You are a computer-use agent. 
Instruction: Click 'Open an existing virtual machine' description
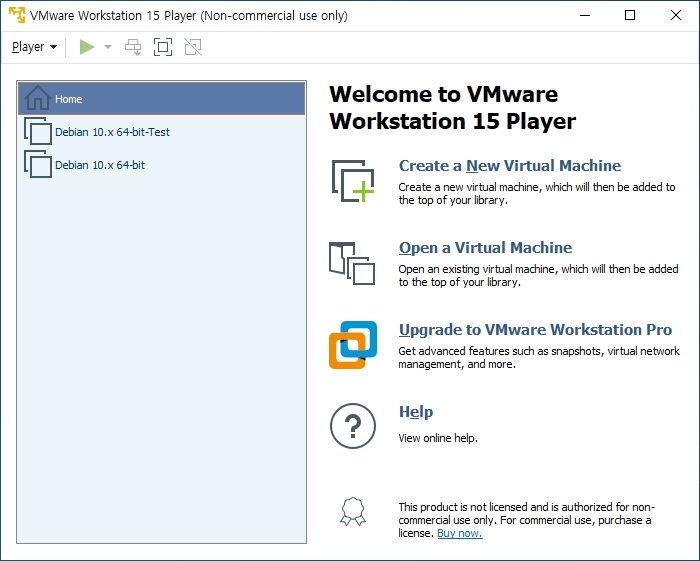pos(538,275)
